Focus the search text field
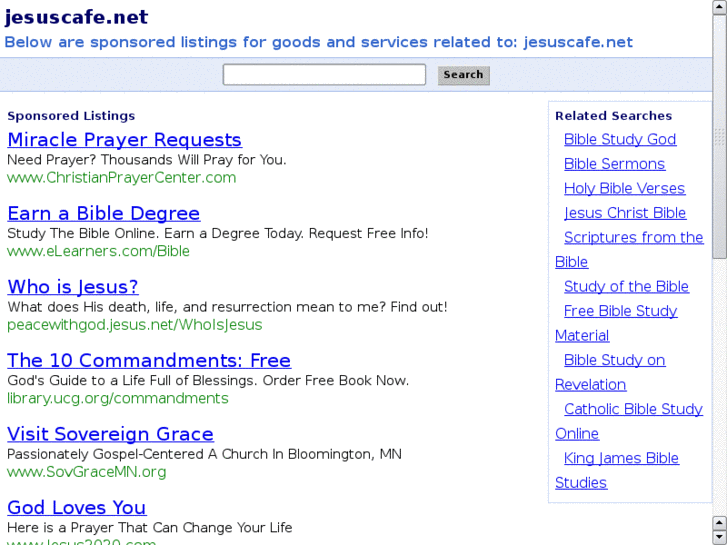The height and width of the screenshot is (545, 727). 324,75
